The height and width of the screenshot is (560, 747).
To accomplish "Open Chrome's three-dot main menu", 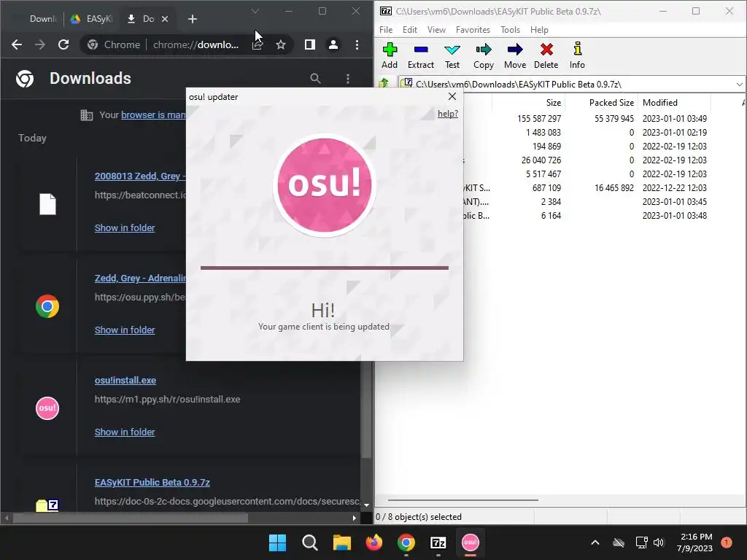I will click(357, 44).
